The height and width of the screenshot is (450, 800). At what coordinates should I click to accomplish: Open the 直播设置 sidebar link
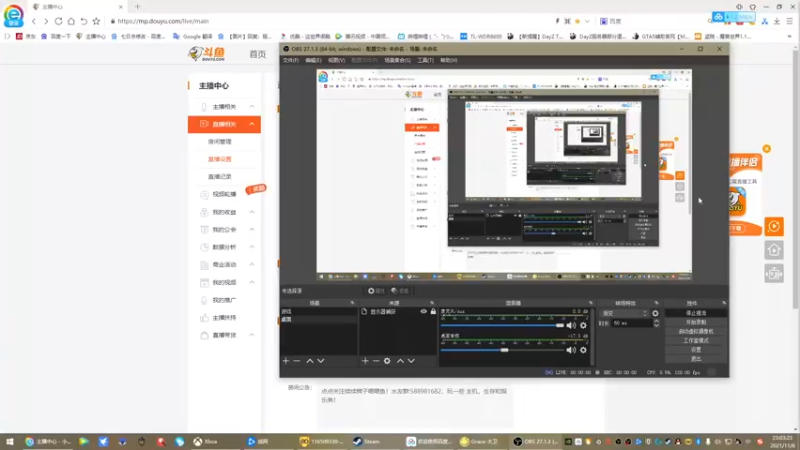tap(219, 159)
